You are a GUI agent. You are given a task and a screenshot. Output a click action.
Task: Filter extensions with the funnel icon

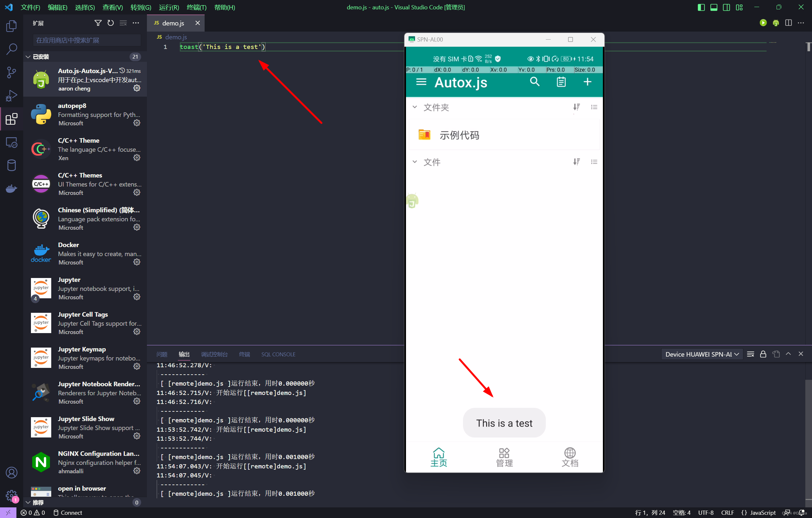pyautogui.click(x=98, y=23)
